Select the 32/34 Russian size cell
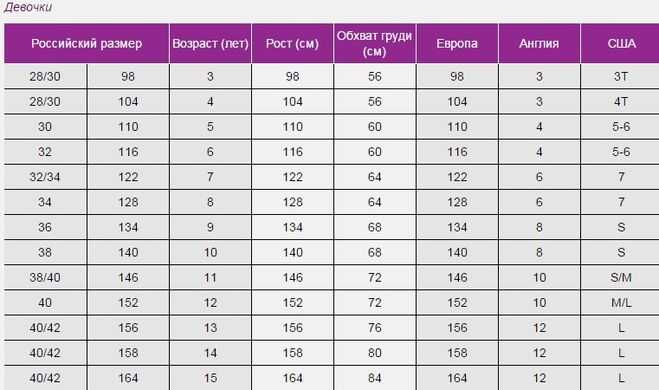Viewport: 659px width, 390px height. click(x=45, y=177)
